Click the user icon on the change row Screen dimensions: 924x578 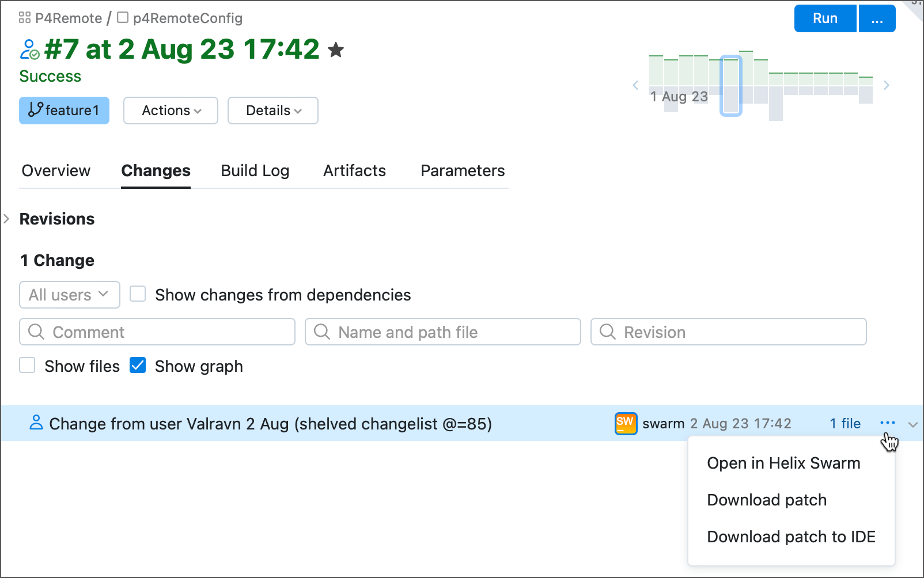pos(36,423)
